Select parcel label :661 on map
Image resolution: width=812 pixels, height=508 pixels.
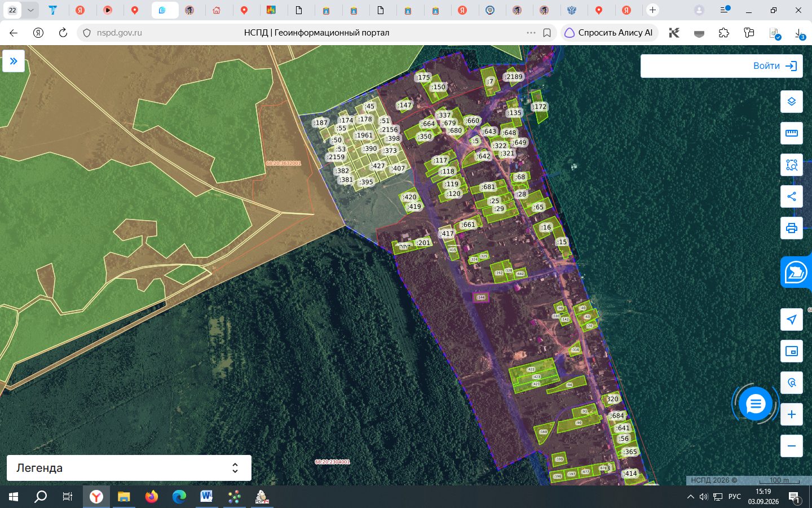pyautogui.click(x=469, y=225)
